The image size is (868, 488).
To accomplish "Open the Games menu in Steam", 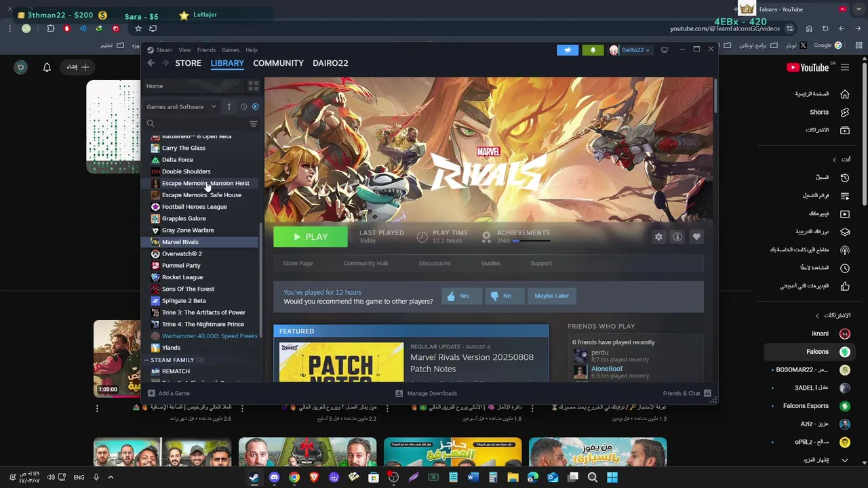I will tap(231, 49).
